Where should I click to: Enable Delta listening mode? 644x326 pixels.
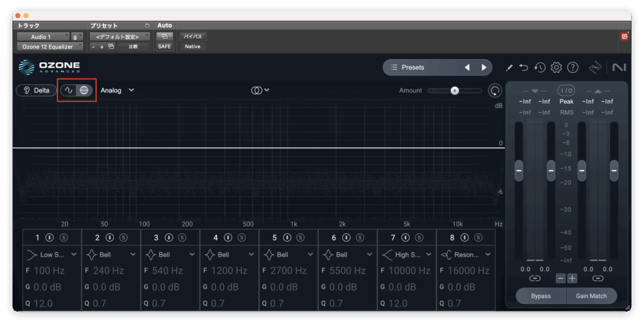[35, 91]
